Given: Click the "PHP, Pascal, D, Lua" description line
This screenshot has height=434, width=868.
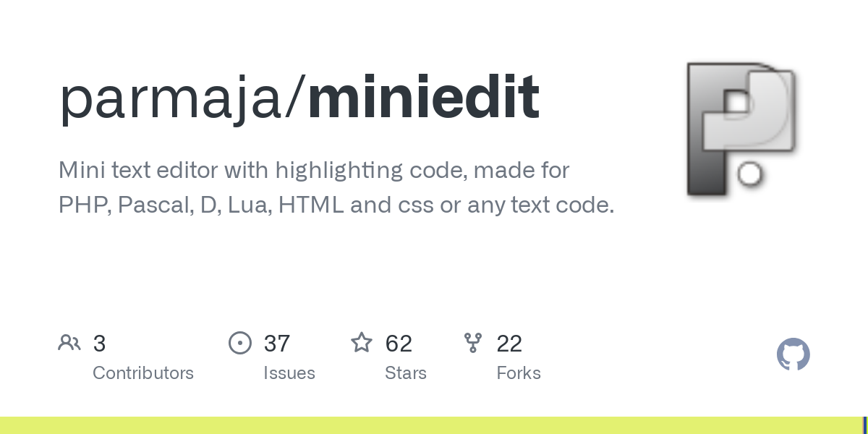Looking at the screenshot, I should pyautogui.click(x=336, y=205).
